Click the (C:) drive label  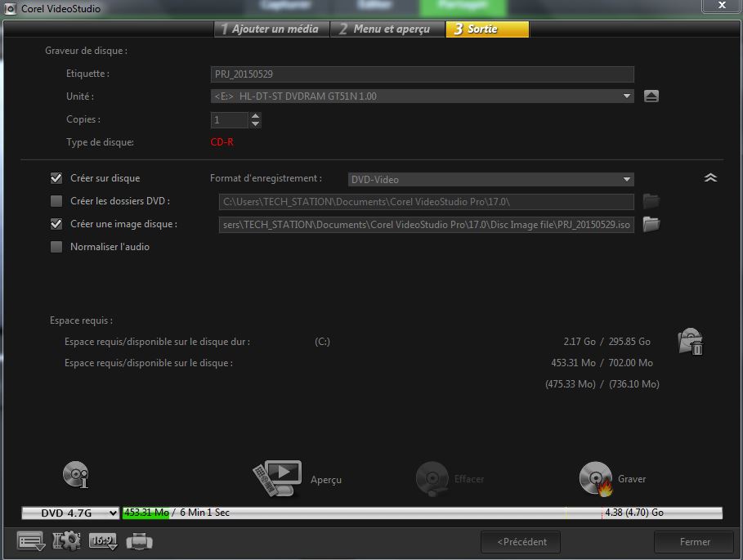pyautogui.click(x=322, y=341)
